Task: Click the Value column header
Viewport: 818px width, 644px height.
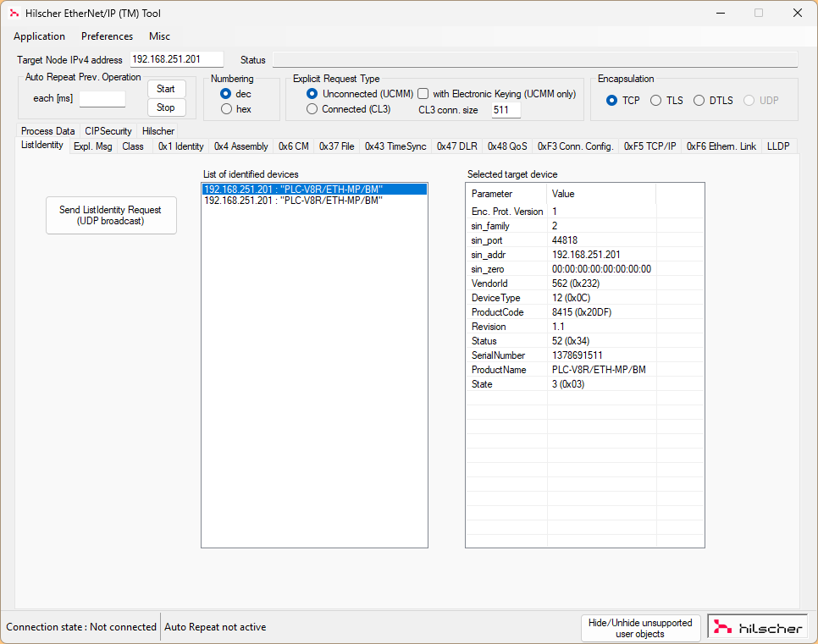Action: tap(601, 194)
